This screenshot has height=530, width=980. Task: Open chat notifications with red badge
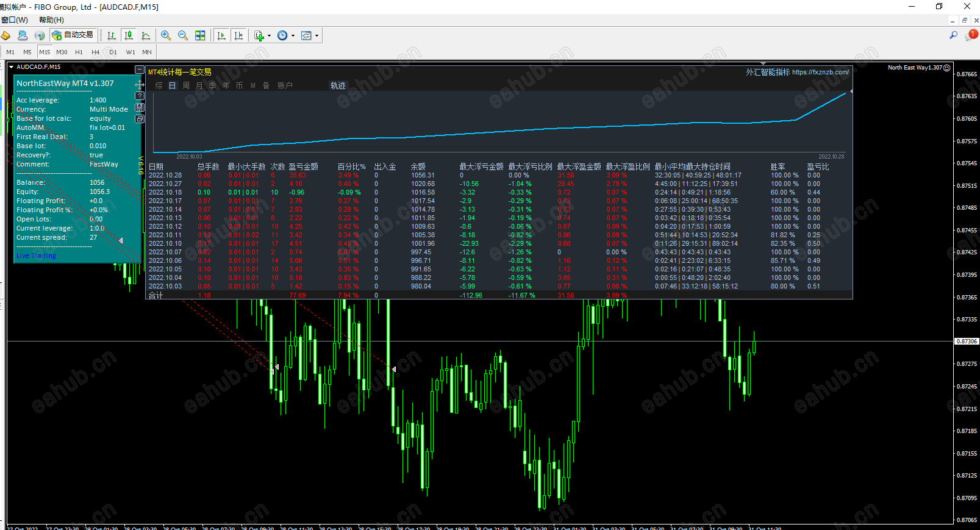970,35
